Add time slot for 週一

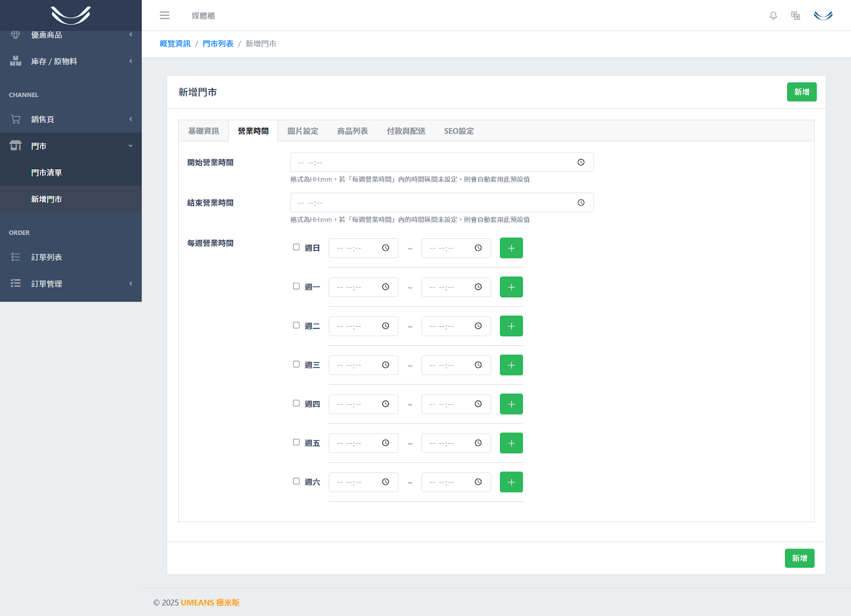[511, 287]
